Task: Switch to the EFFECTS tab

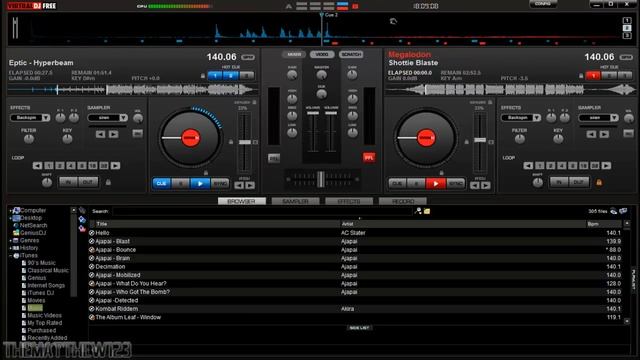Action: [x=349, y=201]
